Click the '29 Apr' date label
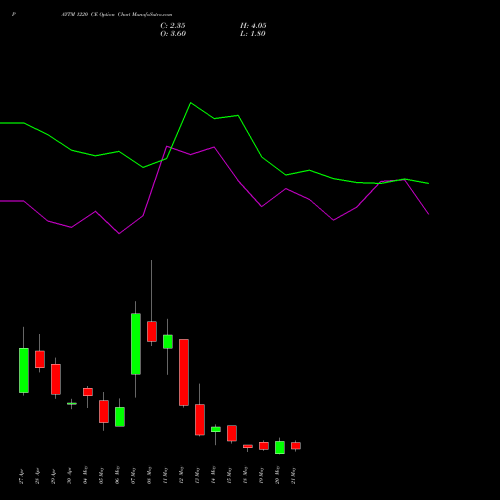 tap(54, 476)
